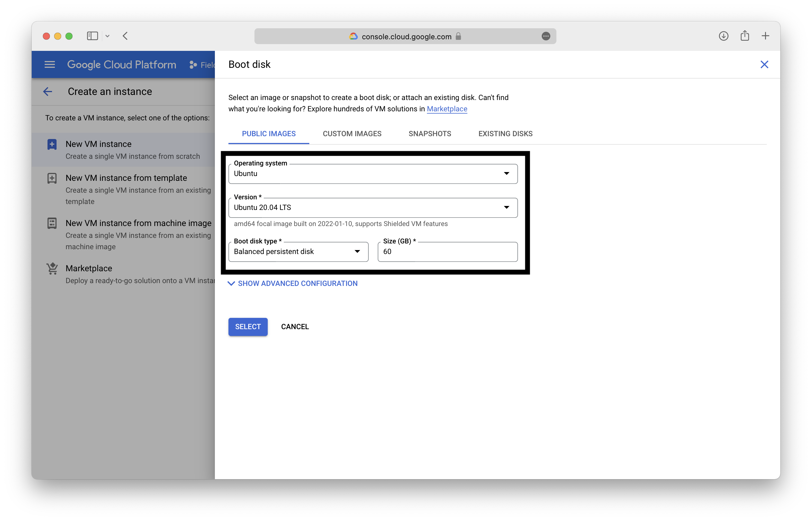Toggle the Safari sidebar button
Viewport: 812px width, 521px height.
[92, 36]
